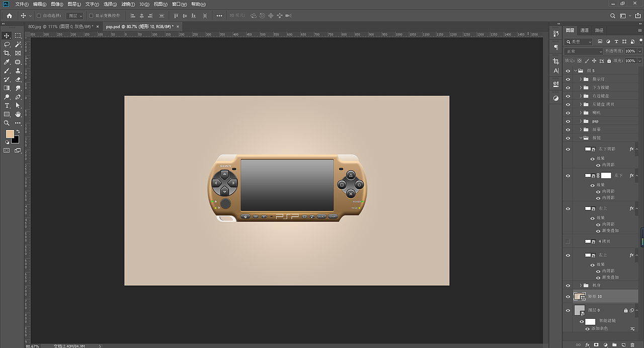Switch to the 路径 tab
The image size is (644, 348).
tap(599, 30)
